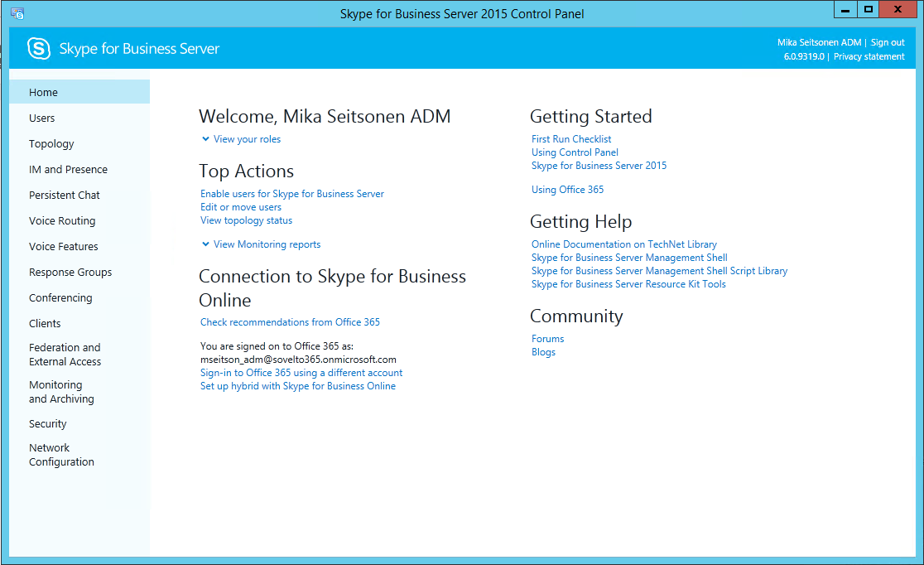Image resolution: width=924 pixels, height=565 pixels.
Task: Open First Run Checklist link
Action: tap(571, 139)
